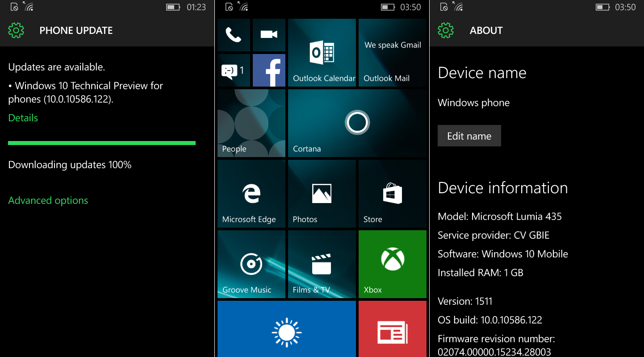
Task: Open the Phone dialer tile
Action: (x=234, y=35)
